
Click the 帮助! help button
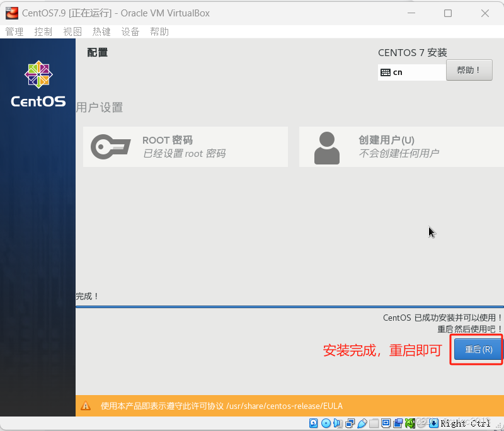tap(469, 70)
